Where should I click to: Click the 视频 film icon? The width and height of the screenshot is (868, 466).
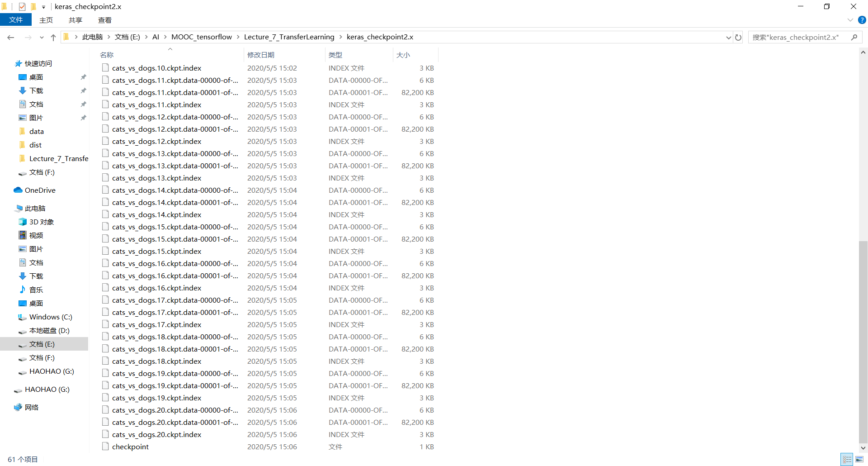(x=23, y=235)
